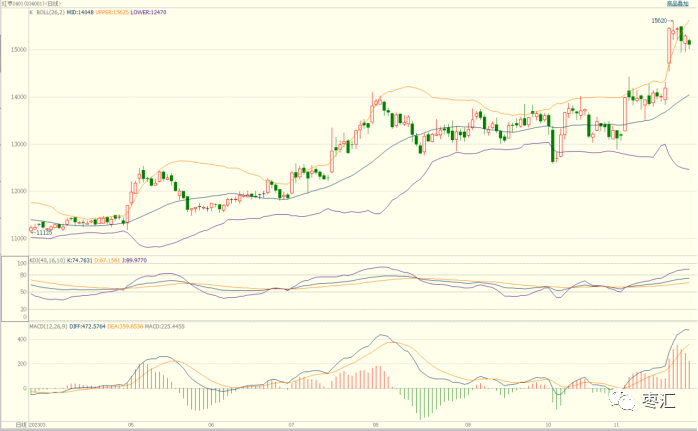Image resolution: width=698 pixels, height=431 pixels.
Task: Click the 100 level on KDJ axis
Action: click(23, 264)
